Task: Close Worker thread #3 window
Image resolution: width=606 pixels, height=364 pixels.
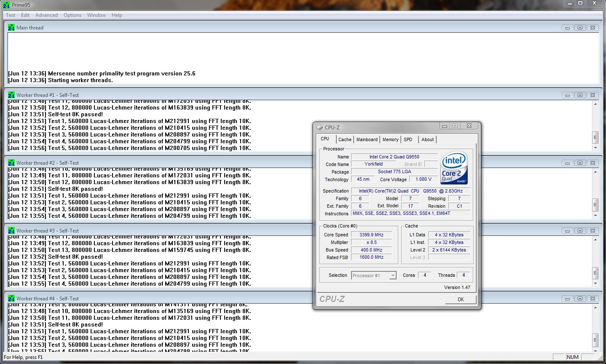Action: [593, 231]
